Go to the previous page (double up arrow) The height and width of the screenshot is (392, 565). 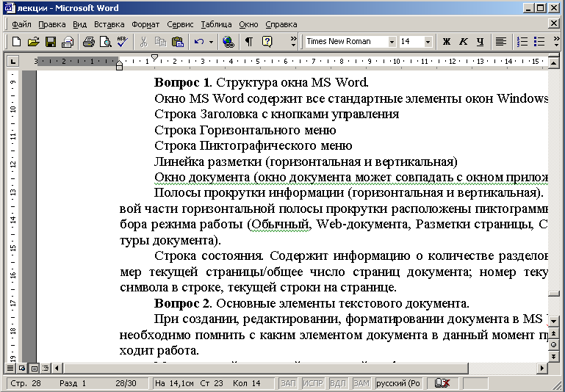click(553, 333)
